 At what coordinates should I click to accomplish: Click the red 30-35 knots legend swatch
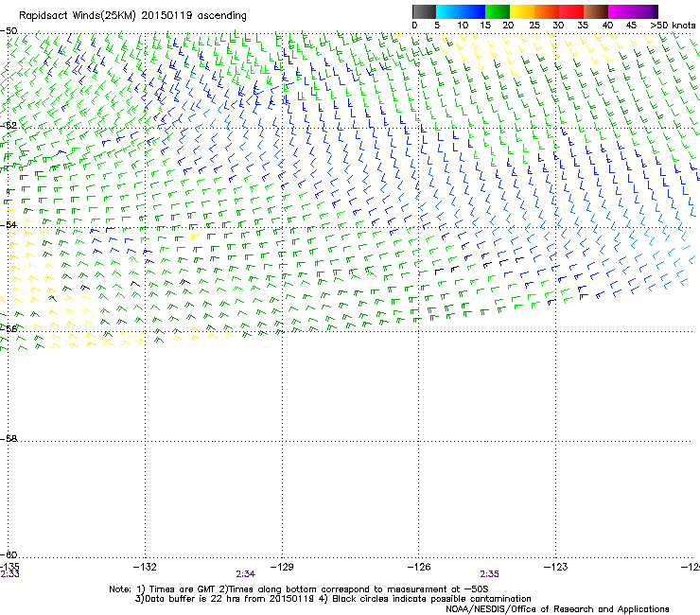[571, 11]
